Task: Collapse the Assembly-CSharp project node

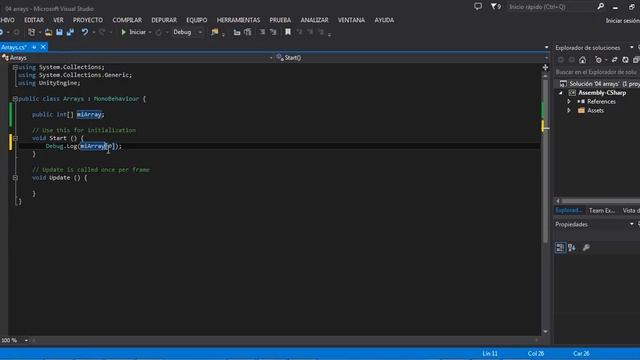Action: click(x=560, y=93)
